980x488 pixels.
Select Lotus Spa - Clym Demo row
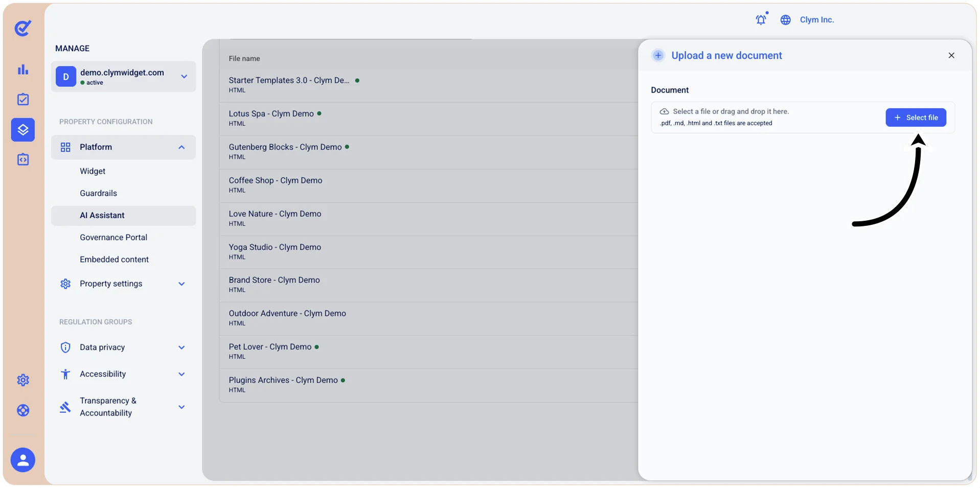click(428, 119)
